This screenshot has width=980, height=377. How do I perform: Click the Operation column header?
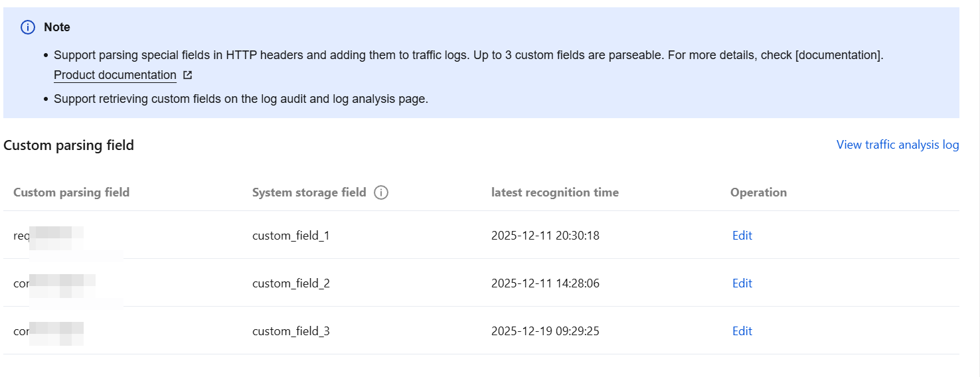click(758, 192)
